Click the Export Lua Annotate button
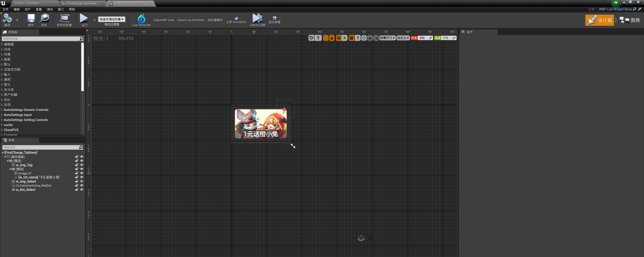Viewport: 644px width, 257px height. [x=191, y=20]
